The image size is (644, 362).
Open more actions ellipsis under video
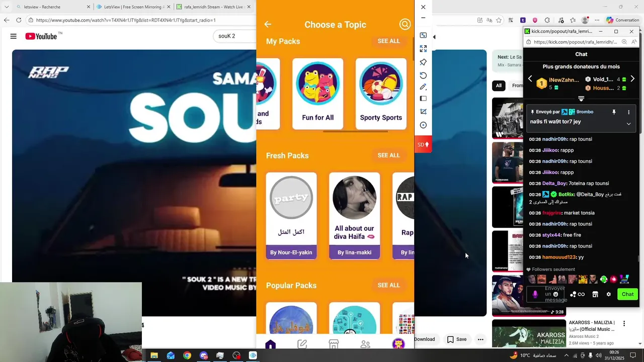[x=480, y=339]
